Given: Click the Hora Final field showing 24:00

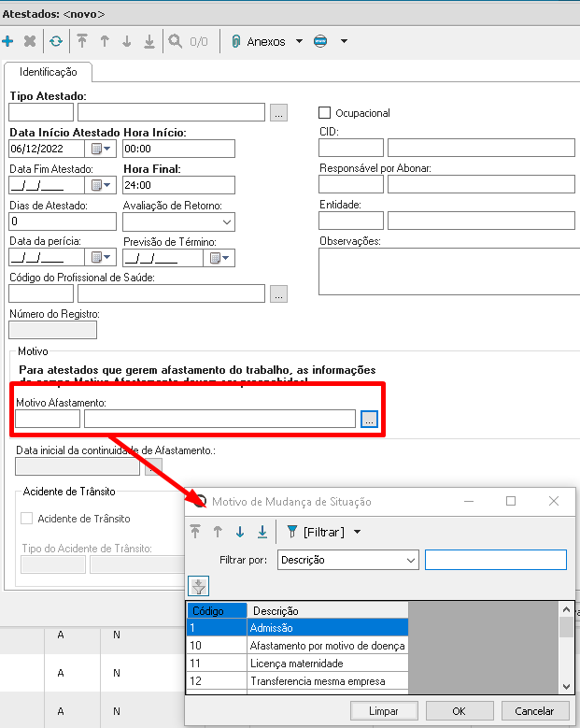Looking at the screenshot, I should pyautogui.click(x=179, y=185).
